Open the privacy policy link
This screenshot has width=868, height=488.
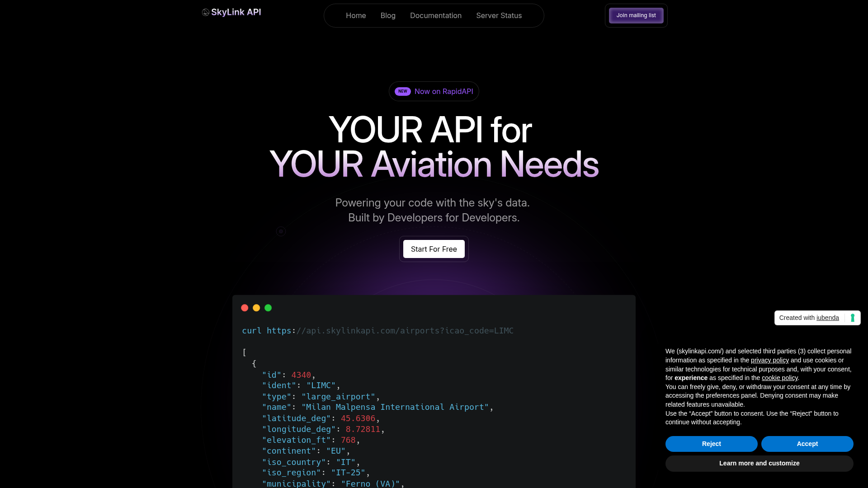[769, 360]
